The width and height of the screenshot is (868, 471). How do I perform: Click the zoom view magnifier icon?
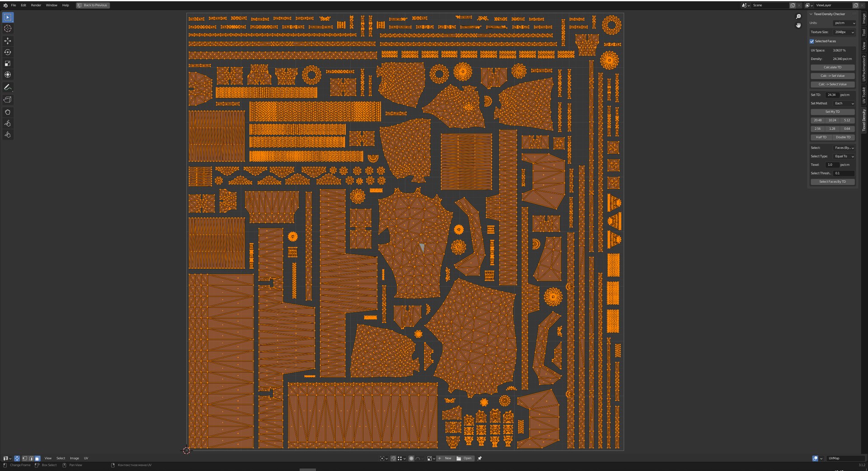point(798,17)
